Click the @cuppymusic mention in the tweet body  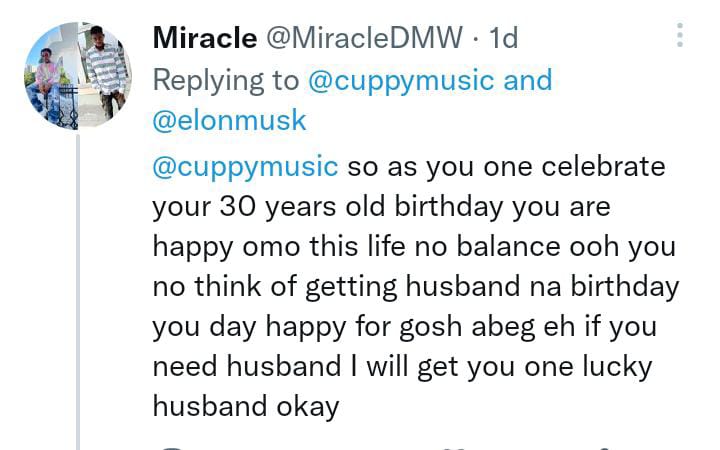pyautogui.click(x=245, y=165)
